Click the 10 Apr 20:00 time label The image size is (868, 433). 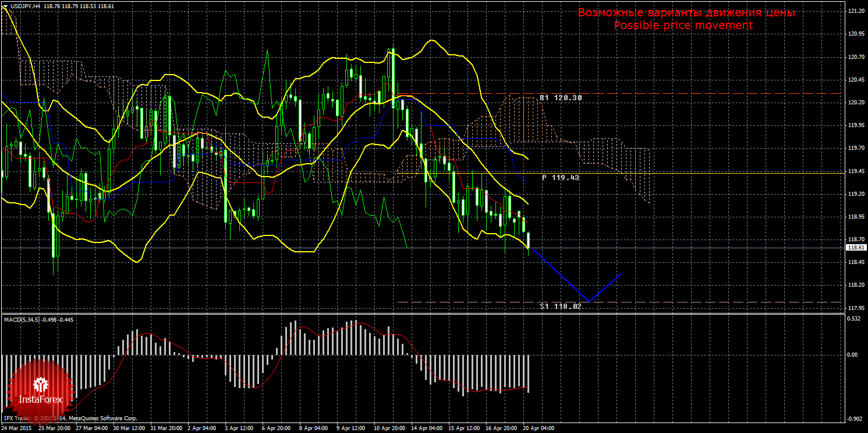pyautogui.click(x=390, y=428)
